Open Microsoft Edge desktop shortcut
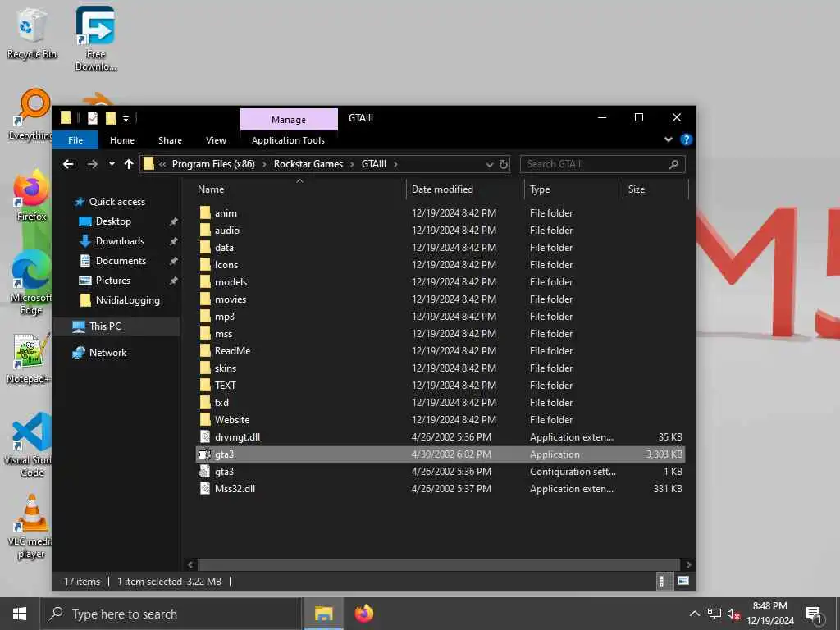 click(x=31, y=283)
